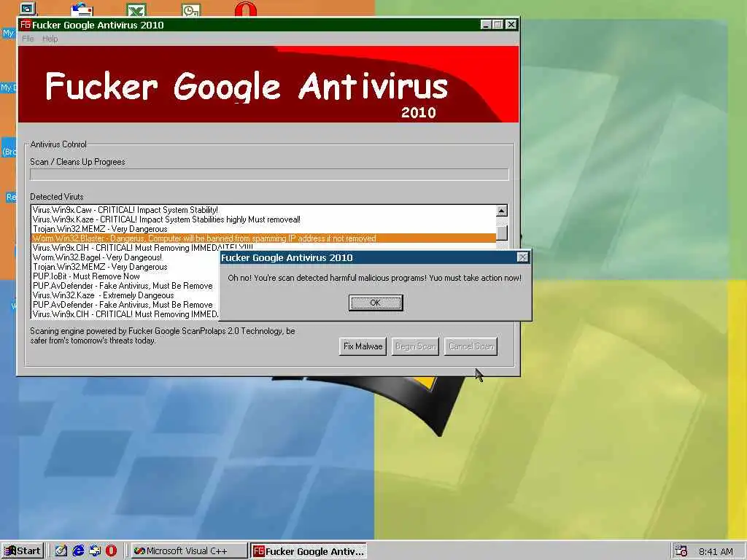The width and height of the screenshot is (747, 560).
Task: Select the highlighted Worm.Win32.Blaster entry
Action: [263, 238]
